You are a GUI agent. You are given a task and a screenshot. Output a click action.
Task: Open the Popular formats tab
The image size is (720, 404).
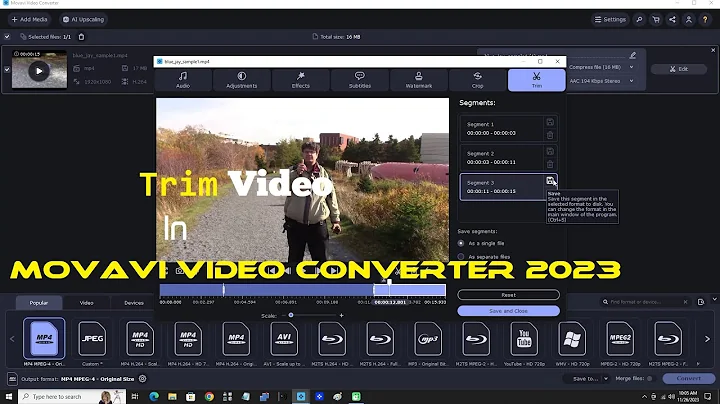click(39, 303)
